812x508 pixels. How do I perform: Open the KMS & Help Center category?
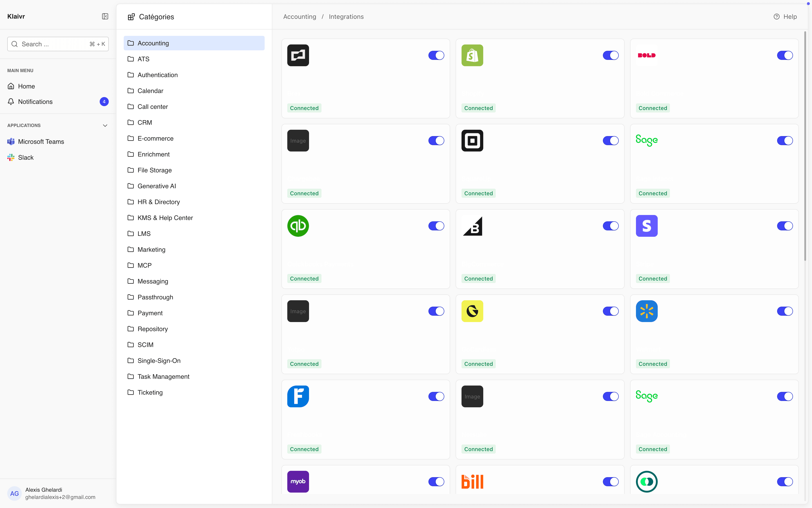pos(194,218)
